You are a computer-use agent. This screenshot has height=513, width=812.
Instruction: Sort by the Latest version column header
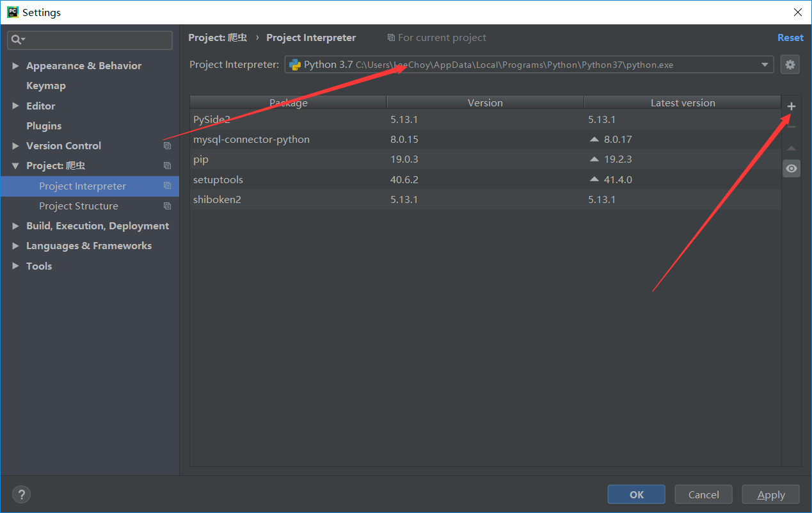point(683,102)
